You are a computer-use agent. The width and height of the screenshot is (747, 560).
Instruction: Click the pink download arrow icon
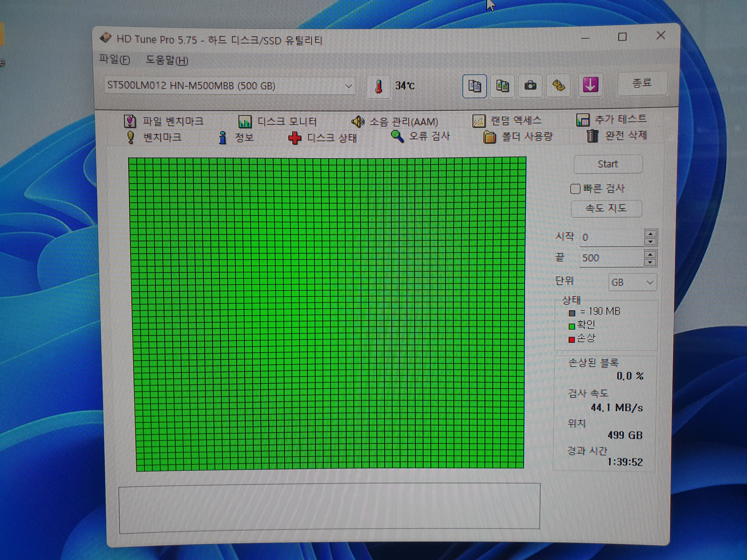(x=590, y=84)
